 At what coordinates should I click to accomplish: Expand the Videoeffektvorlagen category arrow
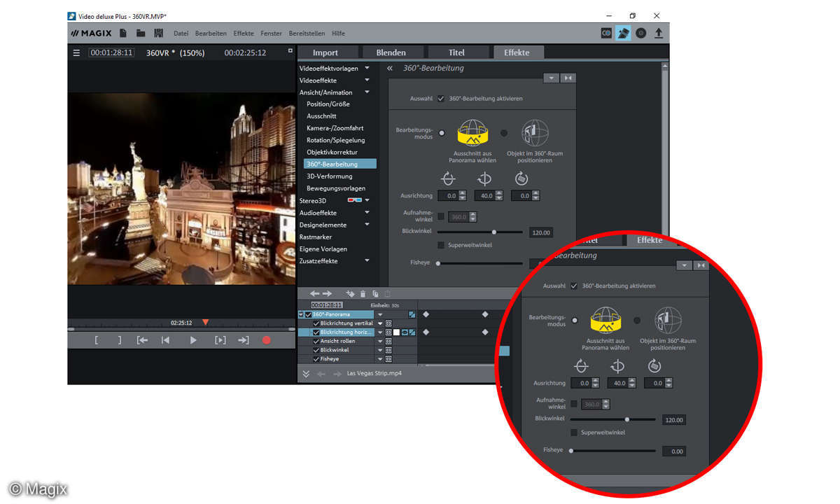367,69
